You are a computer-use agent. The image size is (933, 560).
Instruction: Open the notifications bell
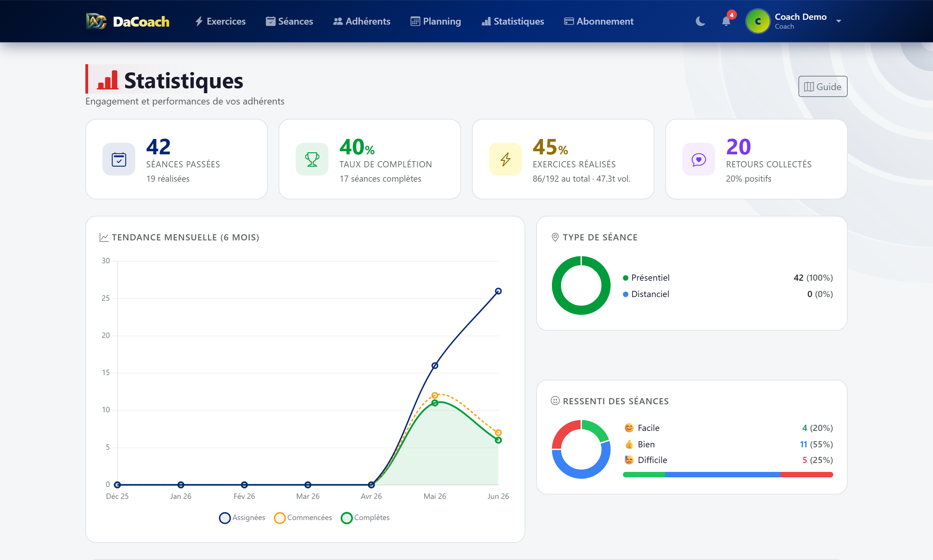click(x=726, y=21)
